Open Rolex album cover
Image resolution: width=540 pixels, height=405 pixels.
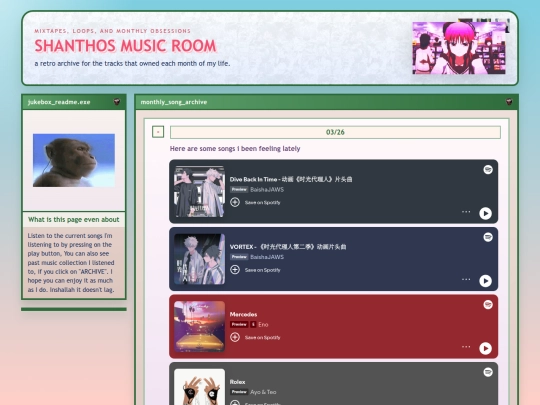point(199,387)
